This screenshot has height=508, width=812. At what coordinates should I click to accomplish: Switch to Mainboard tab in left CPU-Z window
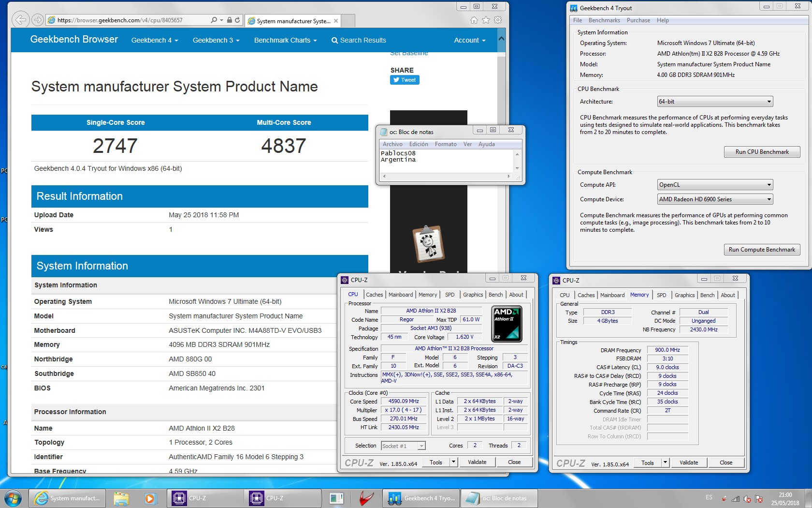pos(401,295)
